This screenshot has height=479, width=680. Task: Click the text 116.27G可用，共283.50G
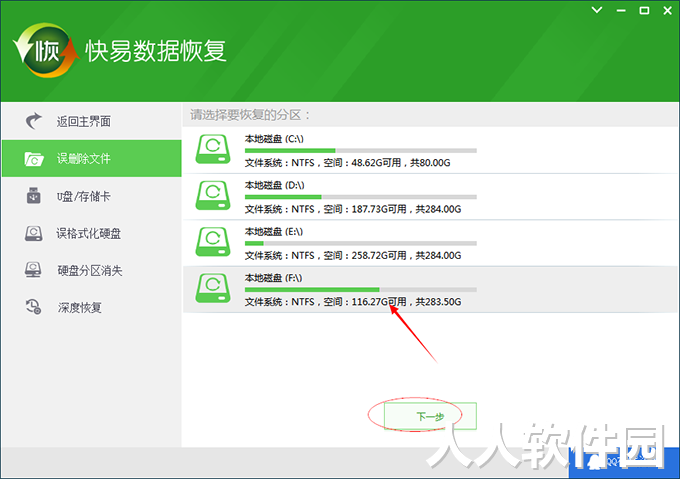[406, 302]
